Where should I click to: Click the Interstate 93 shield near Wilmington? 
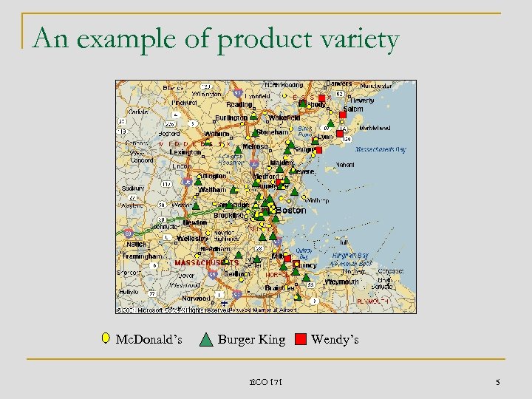click(x=238, y=92)
